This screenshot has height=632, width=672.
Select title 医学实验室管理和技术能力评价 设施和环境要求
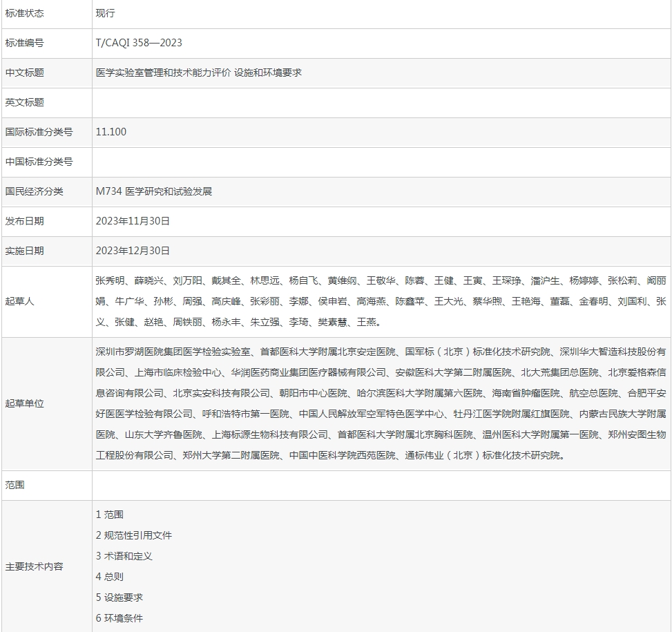click(198, 73)
